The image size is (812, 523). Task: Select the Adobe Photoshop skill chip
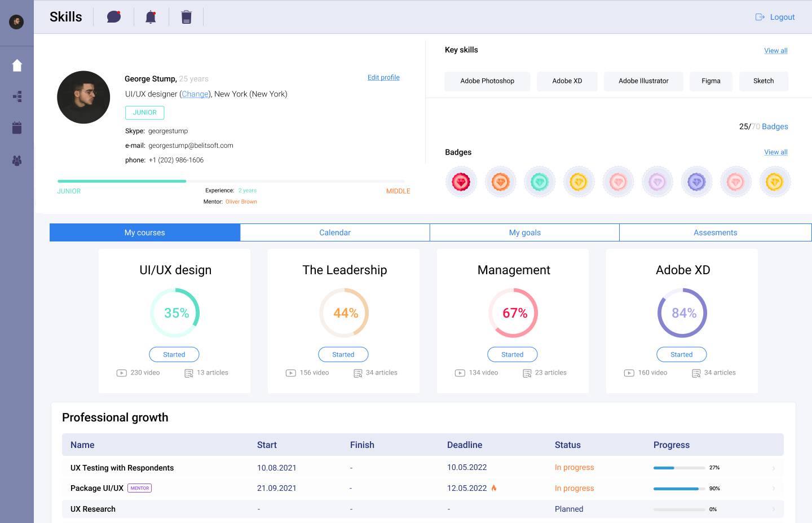click(487, 81)
